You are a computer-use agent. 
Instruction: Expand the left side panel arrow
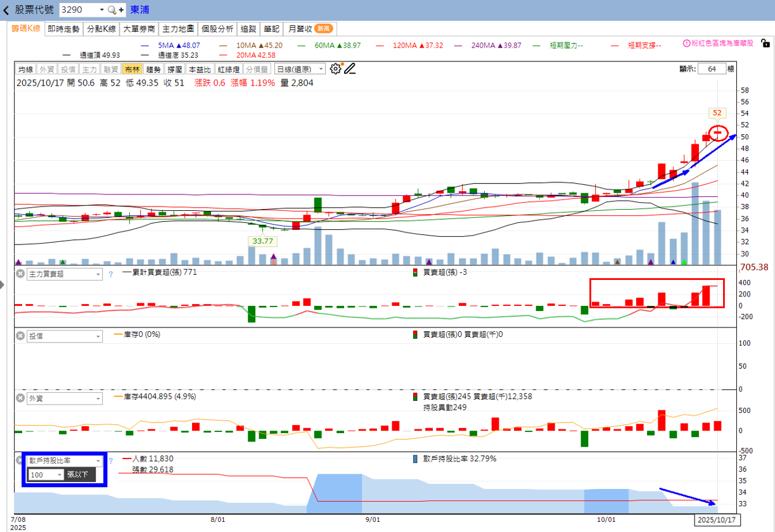point(3,286)
